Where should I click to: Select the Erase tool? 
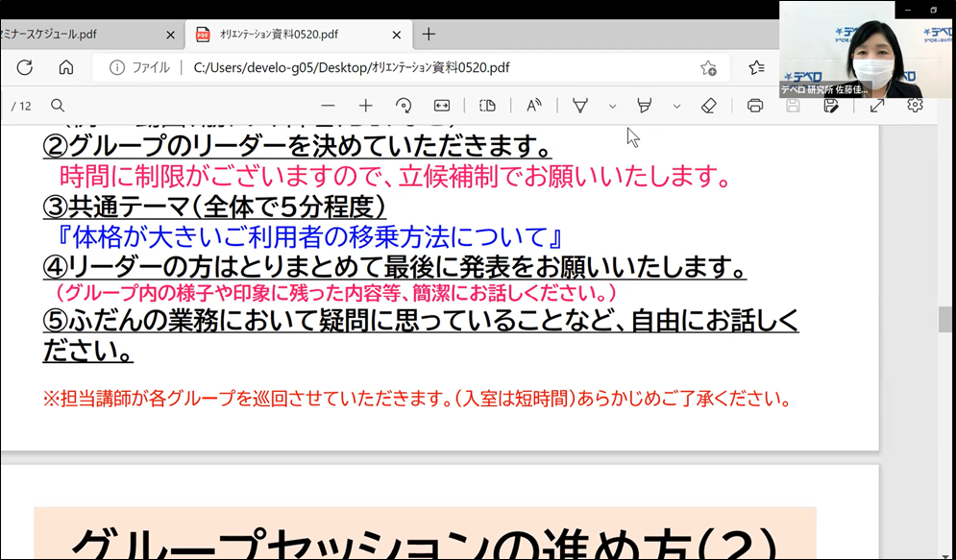tap(709, 106)
